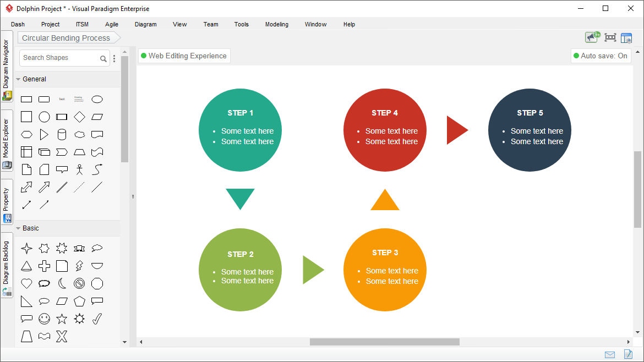This screenshot has height=362, width=644.
Task: Select the orange upward triangle arrow
Action: click(x=385, y=202)
